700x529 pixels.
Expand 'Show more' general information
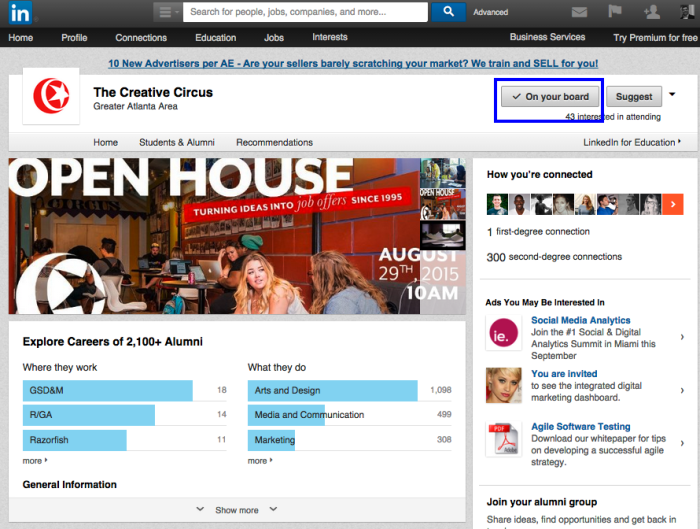click(x=237, y=510)
